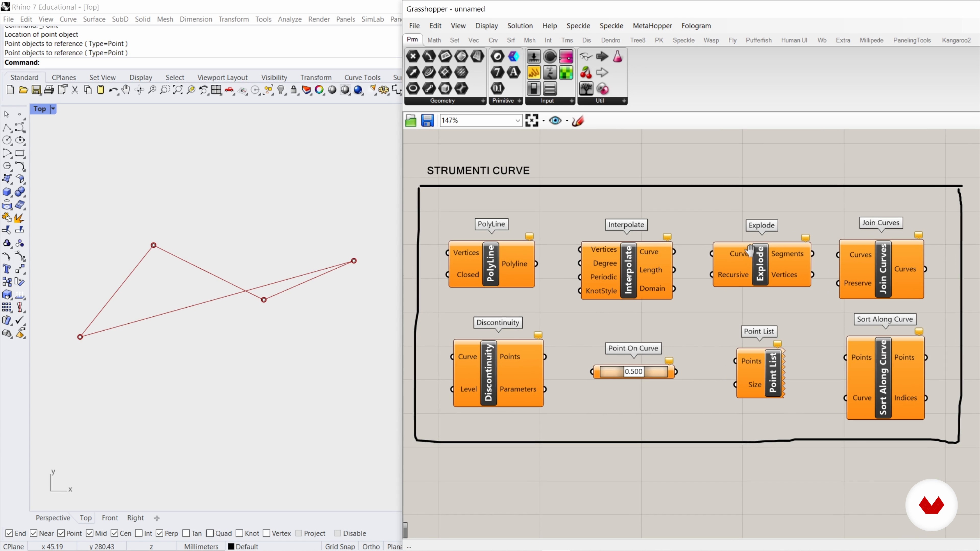Add the Value List input icon
The height and width of the screenshot is (551, 980).
550,89
